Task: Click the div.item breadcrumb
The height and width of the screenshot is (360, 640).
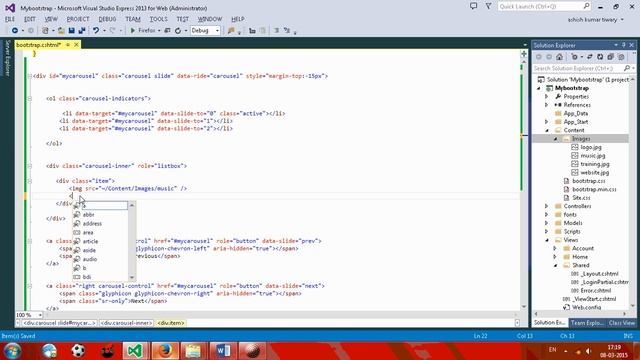Action: pyautogui.click(x=171, y=323)
